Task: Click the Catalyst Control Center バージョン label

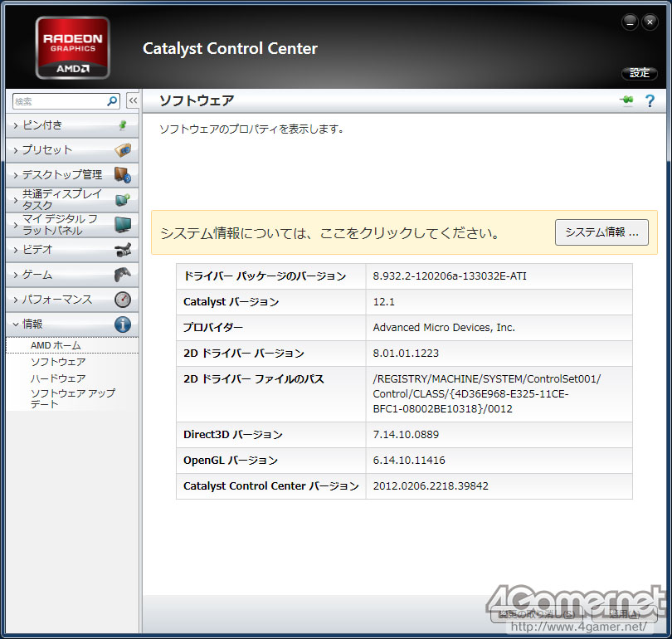Action: click(270, 486)
